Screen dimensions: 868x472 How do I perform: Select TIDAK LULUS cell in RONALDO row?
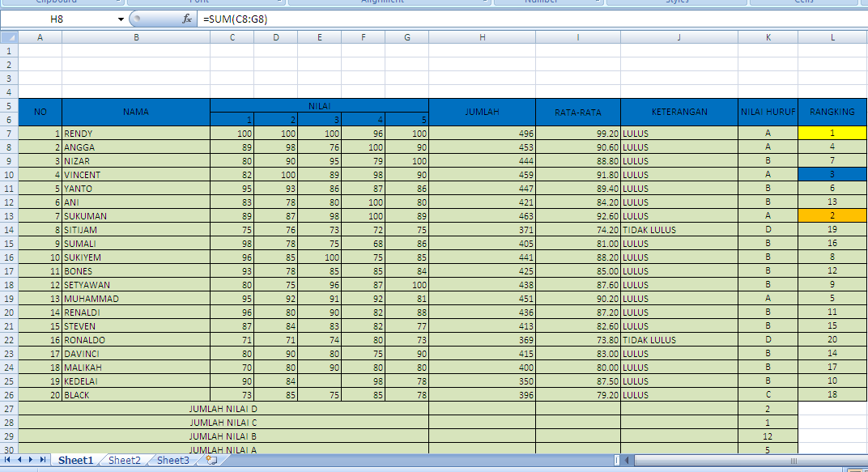pyautogui.click(x=679, y=340)
